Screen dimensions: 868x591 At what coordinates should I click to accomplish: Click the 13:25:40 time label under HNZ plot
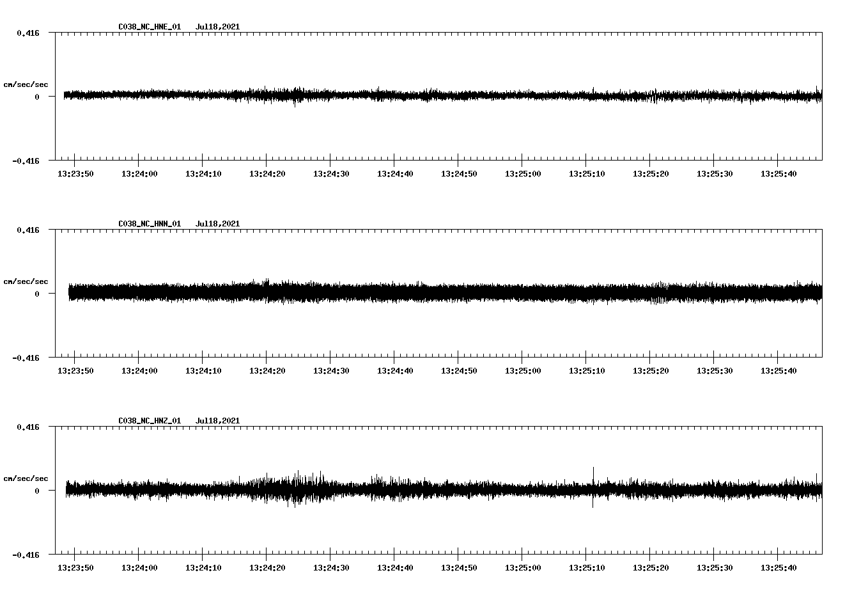click(x=779, y=568)
